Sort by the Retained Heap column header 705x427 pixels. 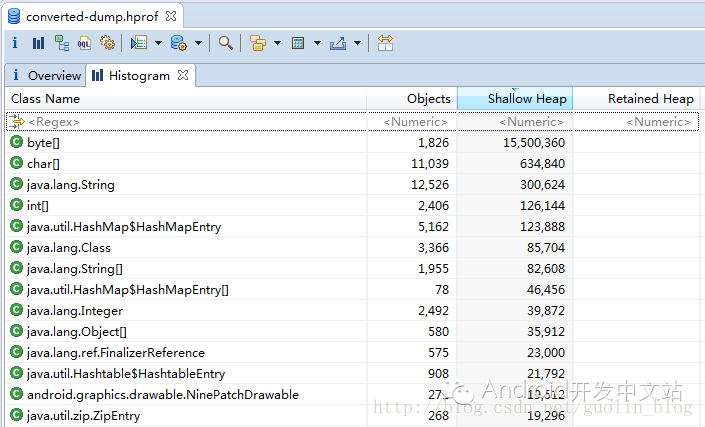(636, 98)
